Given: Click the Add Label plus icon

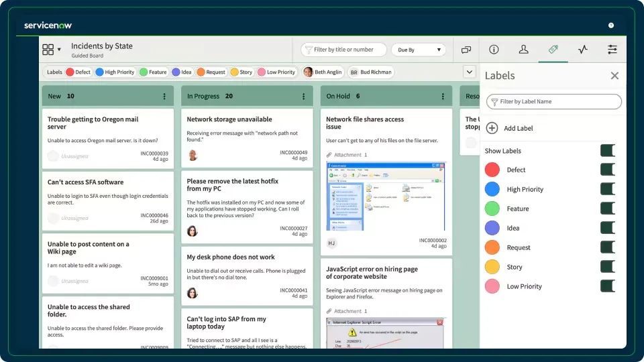Looking at the screenshot, I should pyautogui.click(x=492, y=128).
